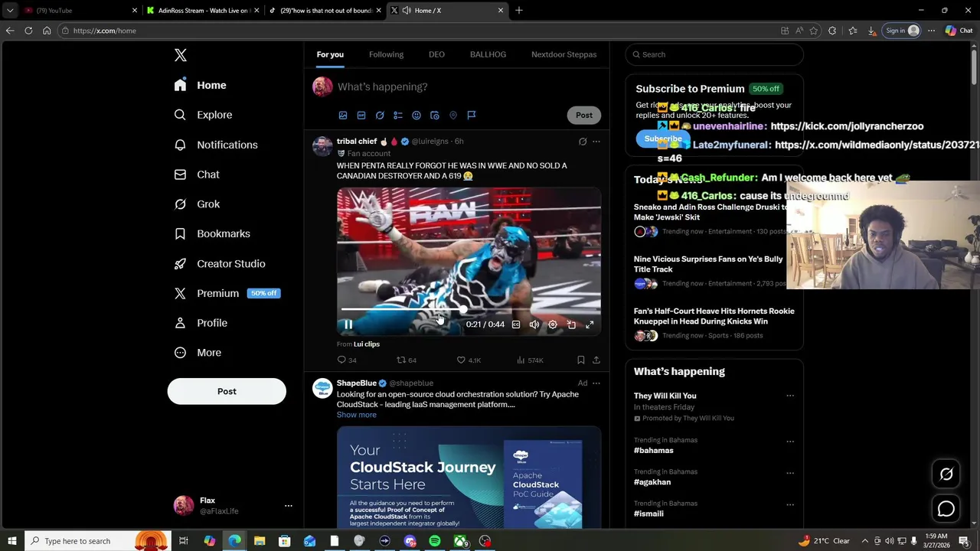This screenshot has width=980, height=551.
Task: Switch to AdinRoss Stream browser tab
Action: [203, 10]
